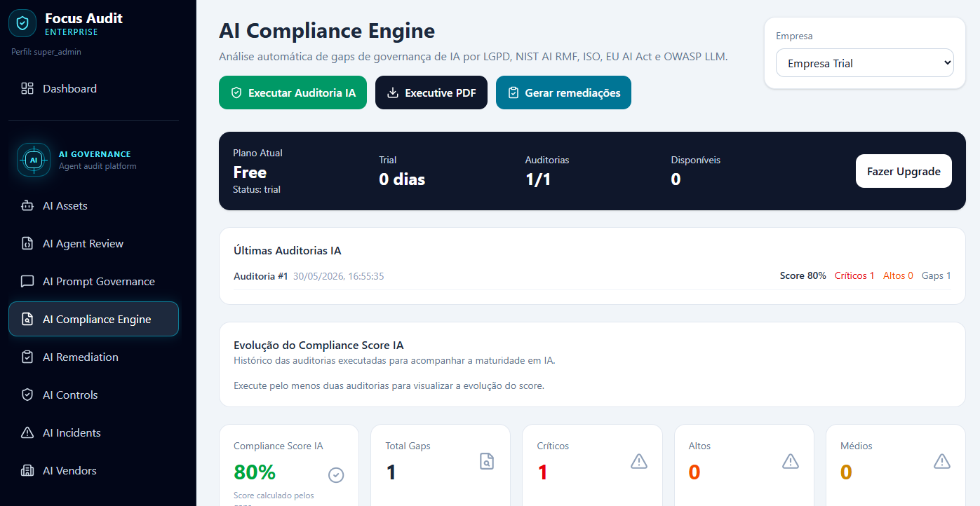Click the Auditorias 1/1 value
The image size is (980, 506).
pos(538,179)
